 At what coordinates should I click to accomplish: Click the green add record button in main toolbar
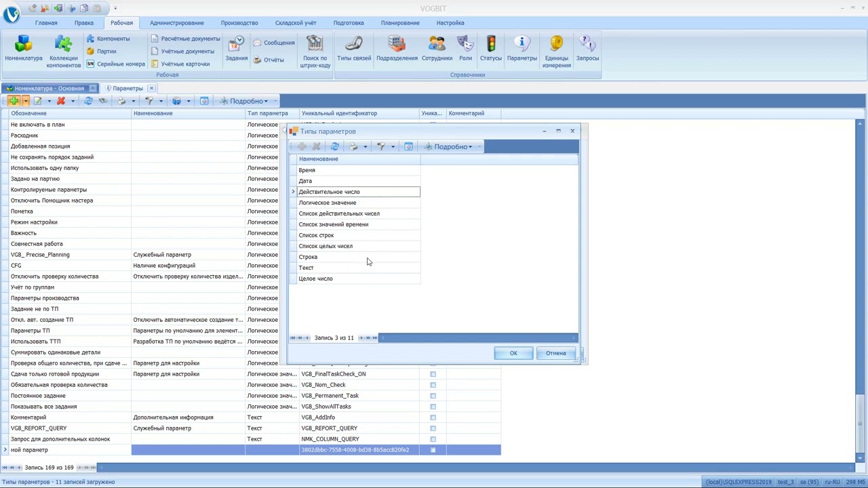pyautogui.click(x=14, y=101)
